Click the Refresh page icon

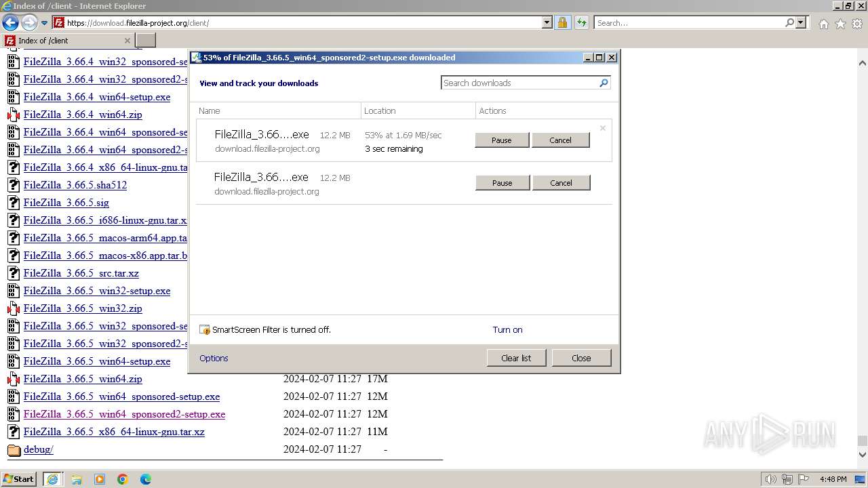click(x=582, y=22)
